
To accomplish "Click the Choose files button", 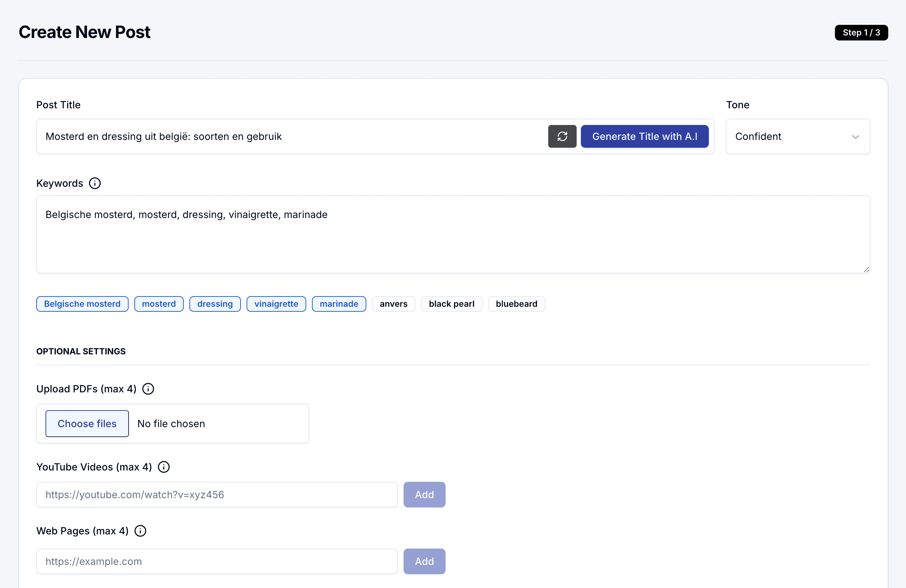I will coord(87,423).
